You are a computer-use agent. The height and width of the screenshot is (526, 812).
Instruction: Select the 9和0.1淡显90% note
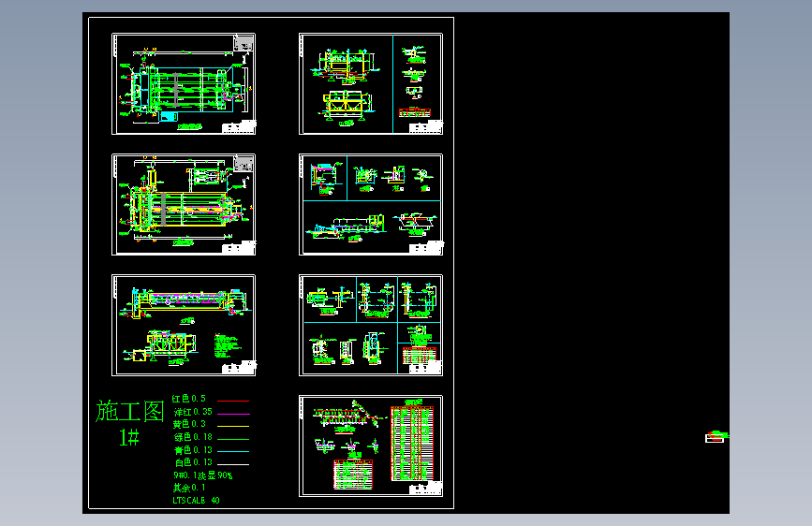pyautogui.click(x=203, y=475)
